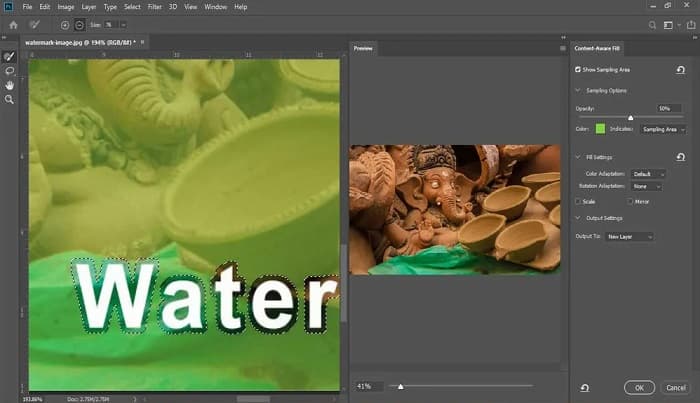The width and height of the screenshot is (700, 403).
Task: Click the preview zoom 41% field
Action: [369, 386]
